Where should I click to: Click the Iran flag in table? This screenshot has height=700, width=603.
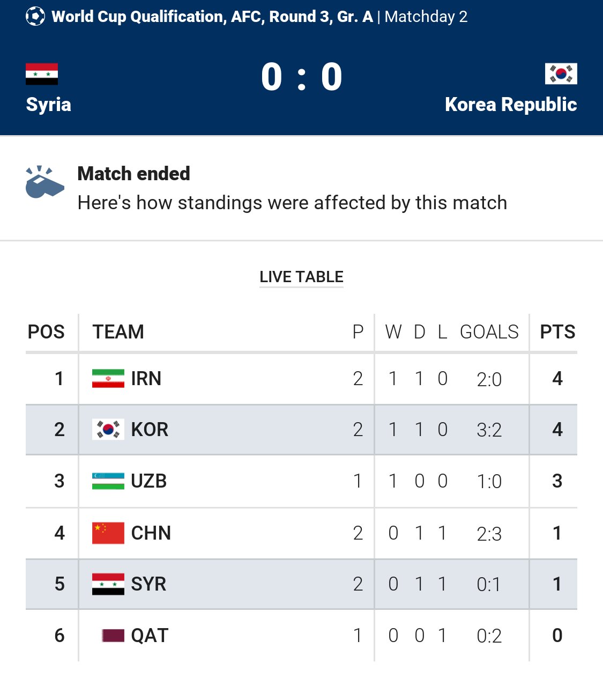[108, 379]
